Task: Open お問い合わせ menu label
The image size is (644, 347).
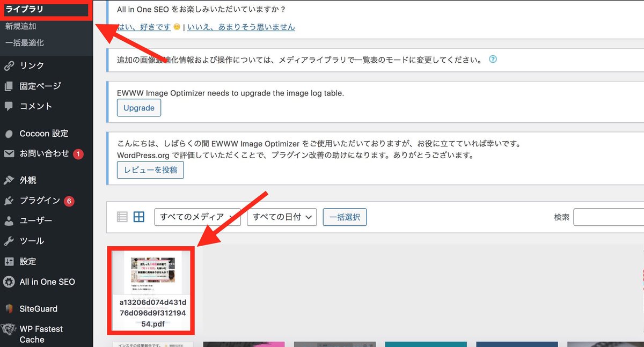Action: coord(45,153)
